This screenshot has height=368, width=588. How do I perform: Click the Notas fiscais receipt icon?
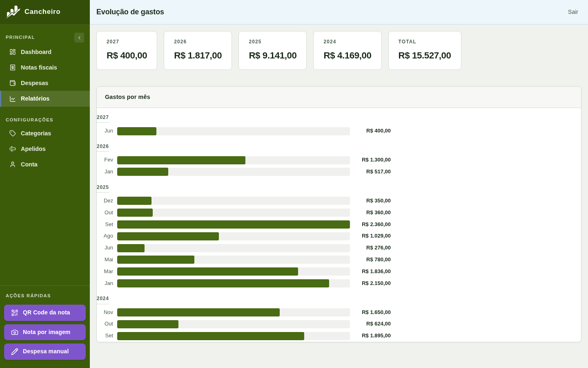point(13,67)
